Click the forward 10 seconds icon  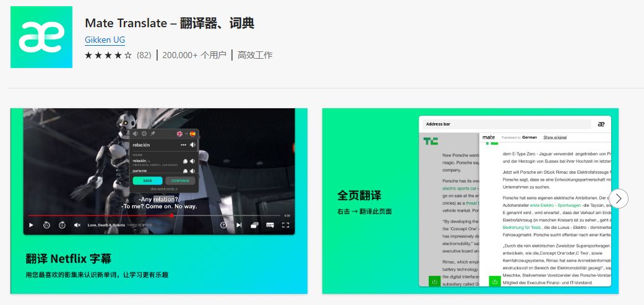click(x=62, y=225)
